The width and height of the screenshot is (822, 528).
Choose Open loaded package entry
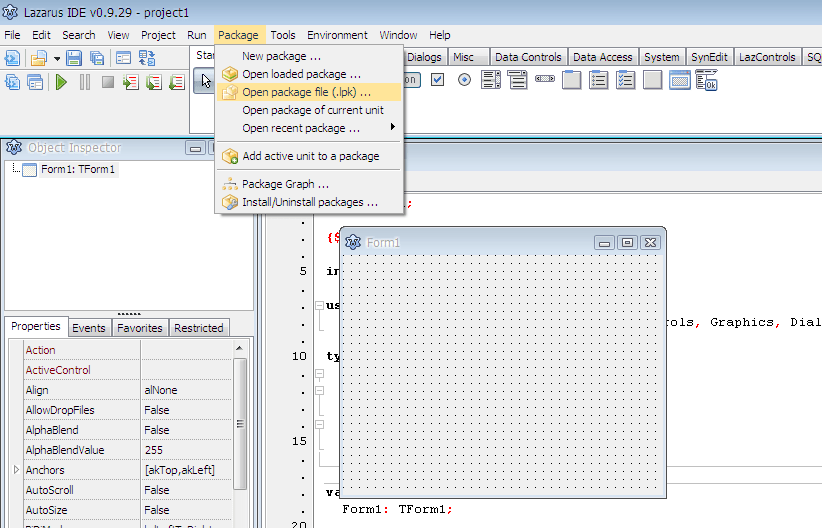pyautogui.click(x=309, y=74)
